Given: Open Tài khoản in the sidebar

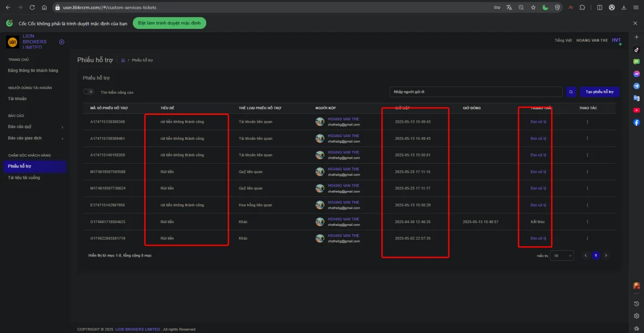Looking at the screenshot, I should click(x=17, y=99).
